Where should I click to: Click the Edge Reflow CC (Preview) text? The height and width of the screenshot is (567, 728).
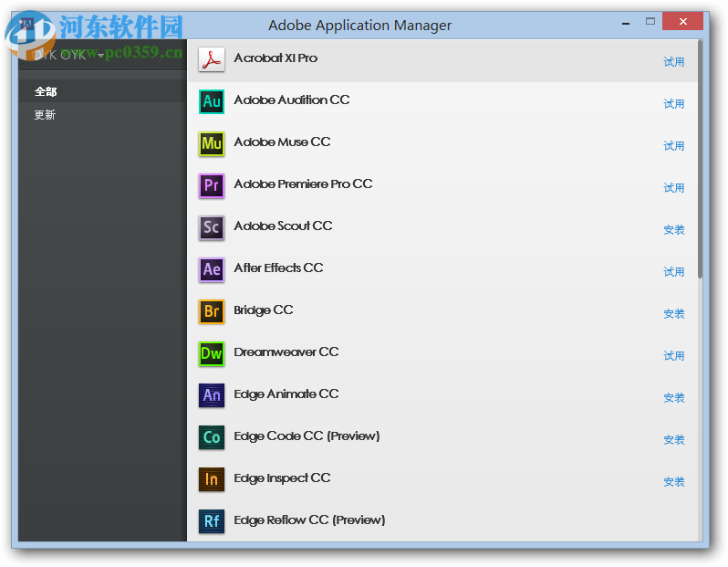309,520
